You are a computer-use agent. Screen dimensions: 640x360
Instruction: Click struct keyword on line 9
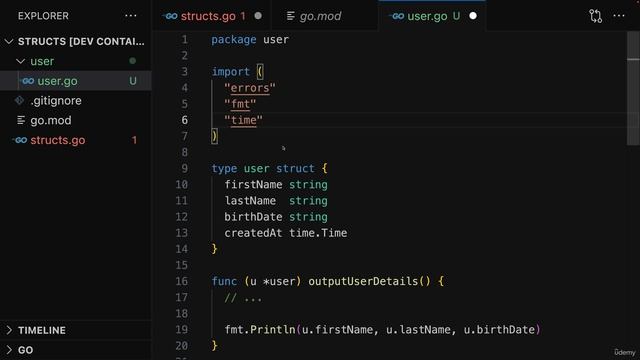point(295,169)
